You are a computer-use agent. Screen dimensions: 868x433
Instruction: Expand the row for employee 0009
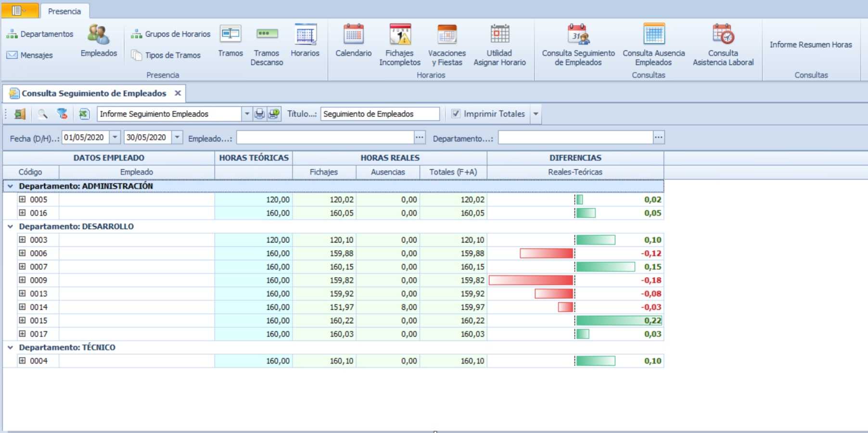pos(22,280)
